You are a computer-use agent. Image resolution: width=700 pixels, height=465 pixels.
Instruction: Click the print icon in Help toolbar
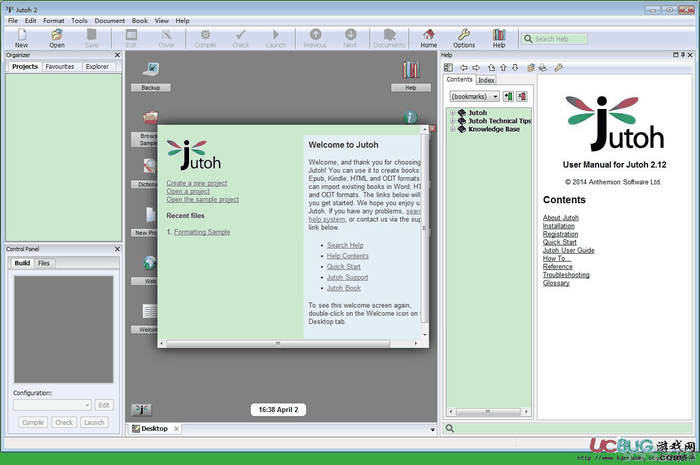coord(543,67)
